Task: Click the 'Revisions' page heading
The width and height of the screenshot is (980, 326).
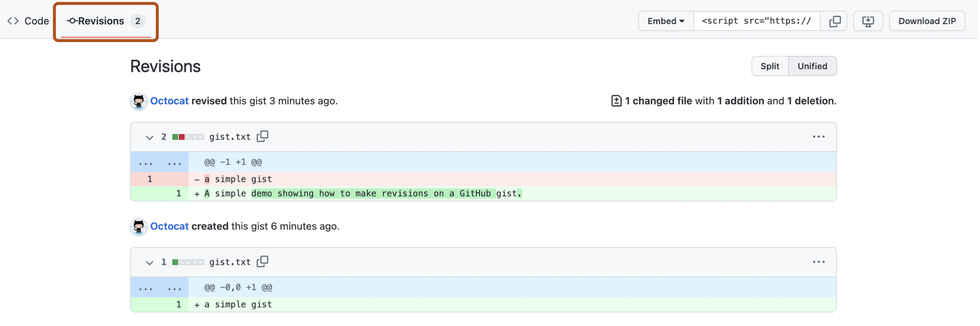Action: tap(166, 66)
